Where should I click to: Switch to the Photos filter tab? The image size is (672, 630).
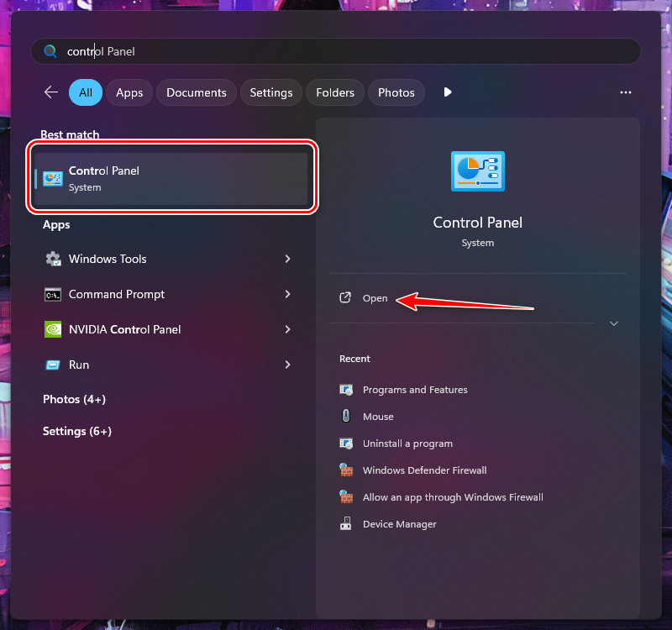tap(396, 92)
